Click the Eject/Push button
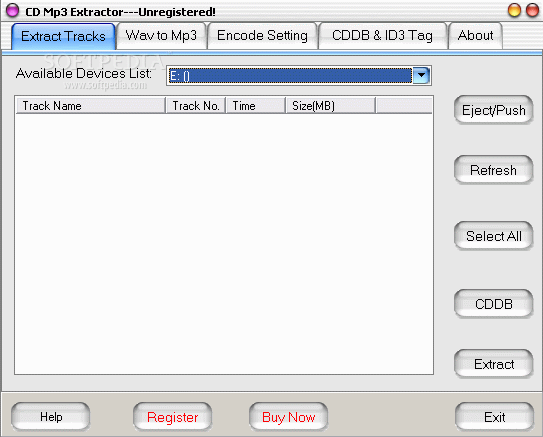Screen dimensions: 543x437 (x=493, y=110)
